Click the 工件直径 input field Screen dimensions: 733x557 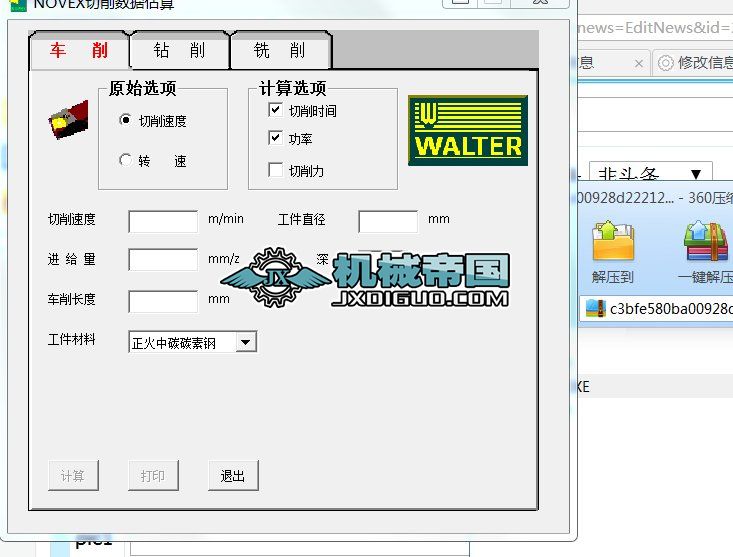tap(388, 221)
